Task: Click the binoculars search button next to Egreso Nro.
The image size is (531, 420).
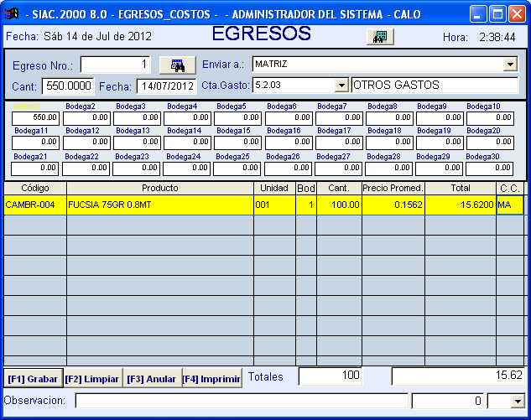Action: pyautogui.click(x=177, y=65)
